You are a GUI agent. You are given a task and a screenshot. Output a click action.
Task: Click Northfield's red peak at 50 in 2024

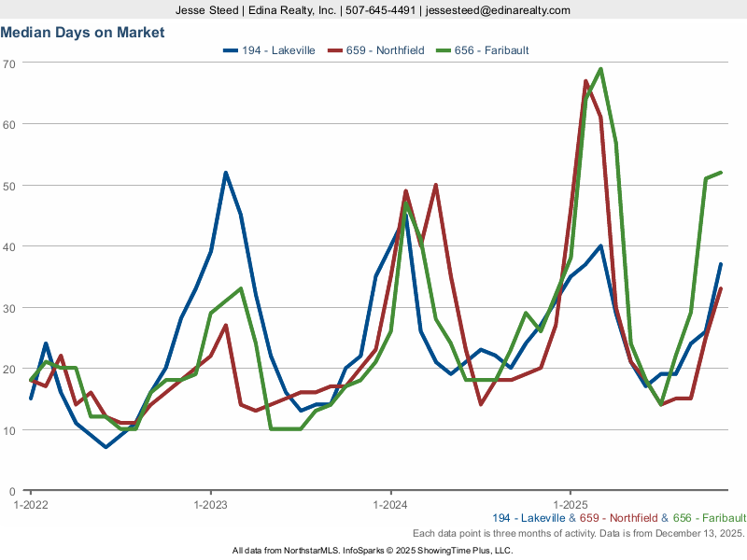[435, 185]
